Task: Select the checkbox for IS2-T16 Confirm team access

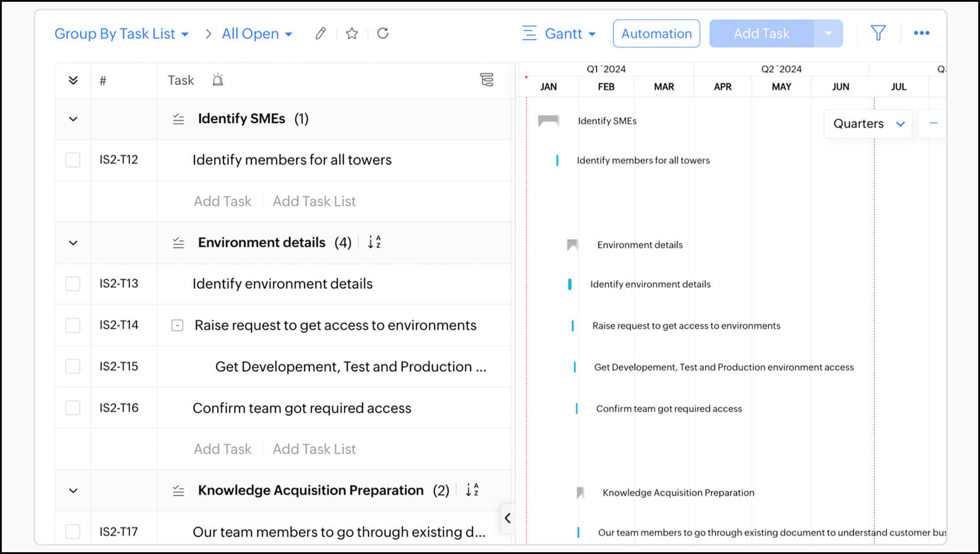Action: coord(73,408)
